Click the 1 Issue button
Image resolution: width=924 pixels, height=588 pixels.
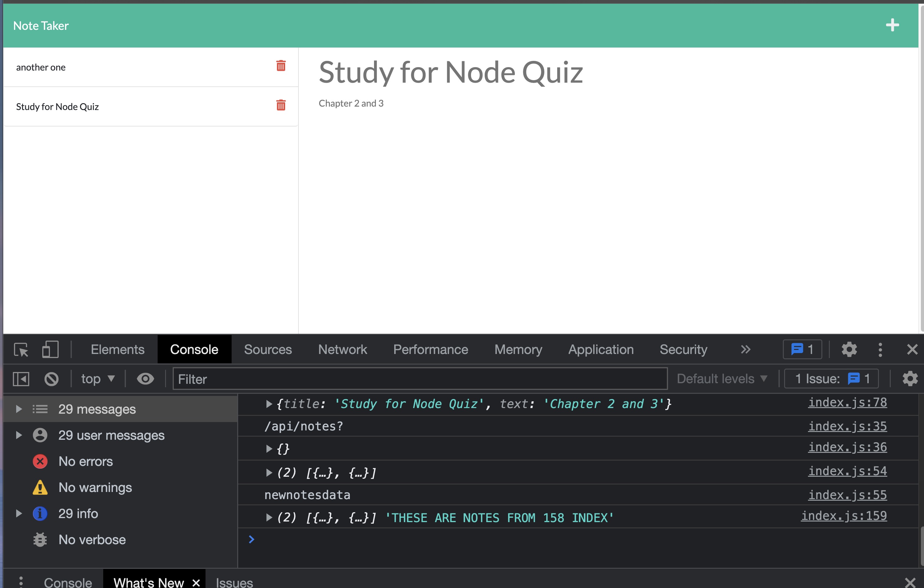tap(831, 379)
